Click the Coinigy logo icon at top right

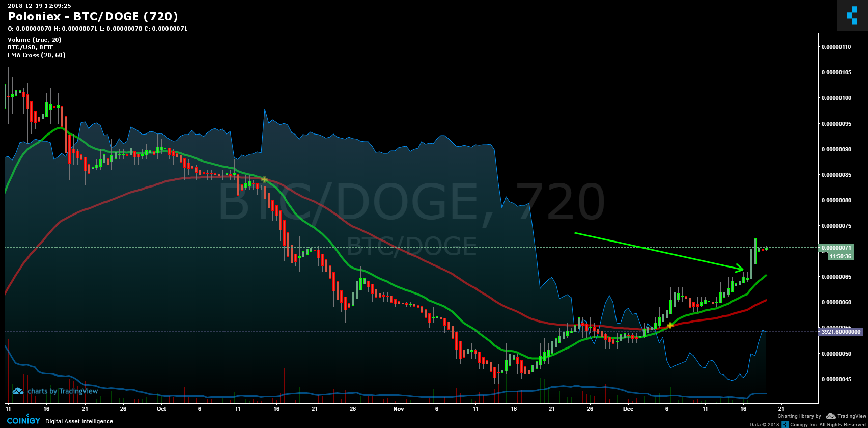click(x=852, y=15)
